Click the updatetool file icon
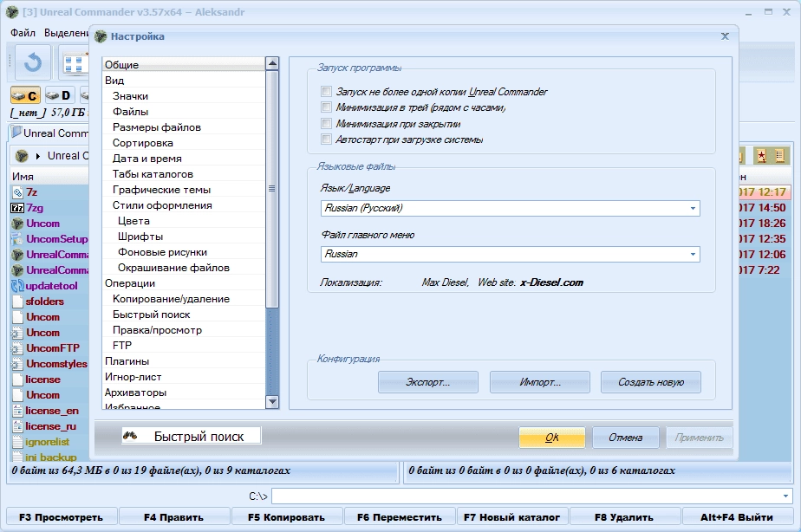The width and height of the screenshot is (801, 532). pyautogui.click(x=17, y=286)
